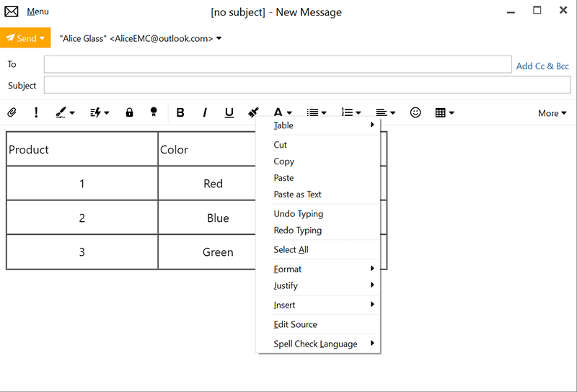This screenshot has height=392, width=577.
Task: Choose Select All from context menu
Action: tap(319, 250)
